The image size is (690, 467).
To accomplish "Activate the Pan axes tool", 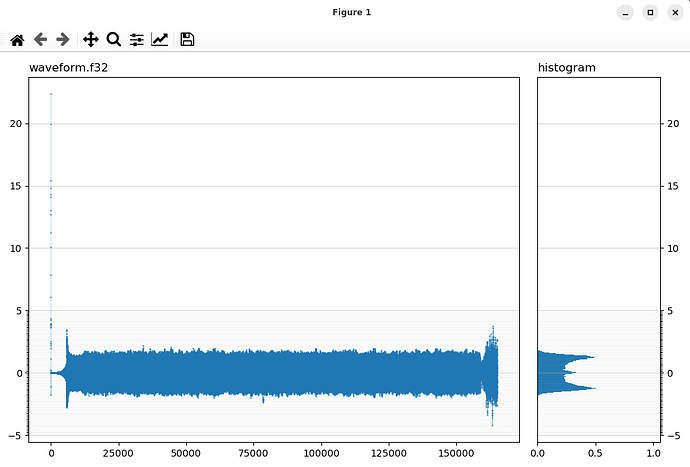I will [x=91, y=40].
